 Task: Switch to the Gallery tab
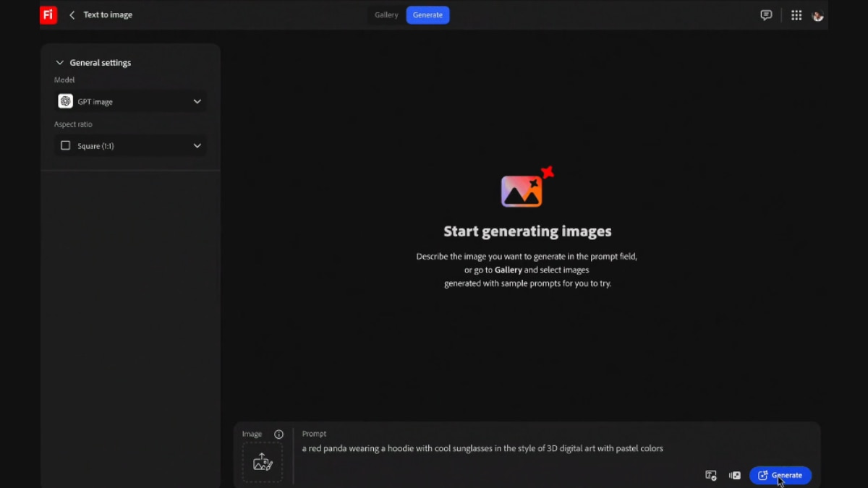pyautogui.click(x=386, y=14)
